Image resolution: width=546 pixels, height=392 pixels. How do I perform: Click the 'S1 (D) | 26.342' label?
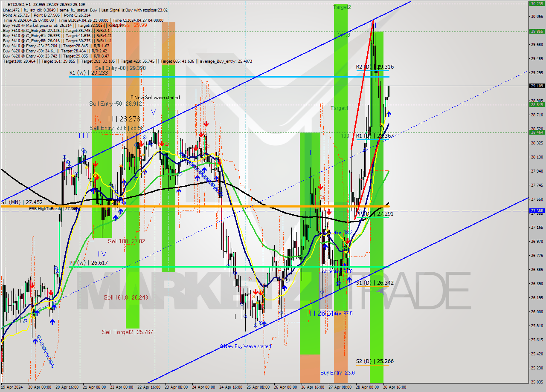click(x=375, y=282)
